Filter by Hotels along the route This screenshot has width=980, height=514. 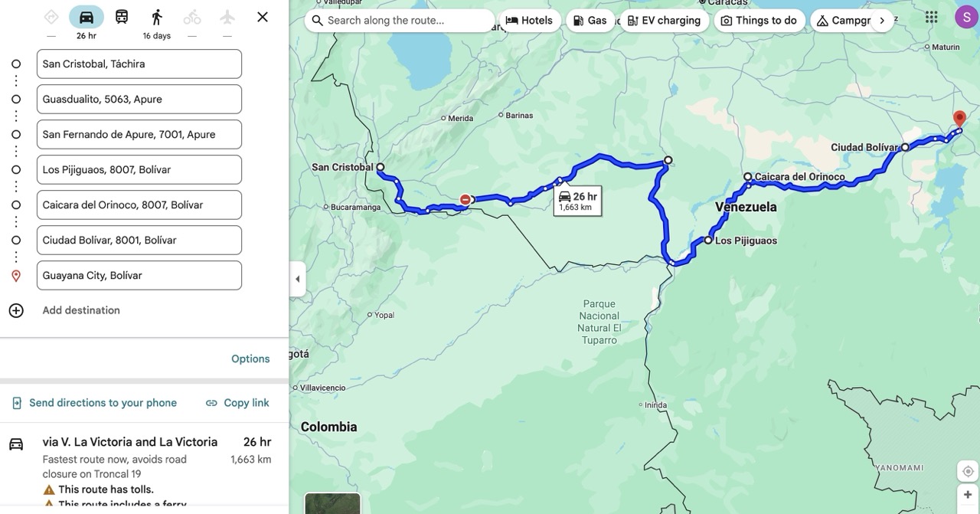click(530, 21)
